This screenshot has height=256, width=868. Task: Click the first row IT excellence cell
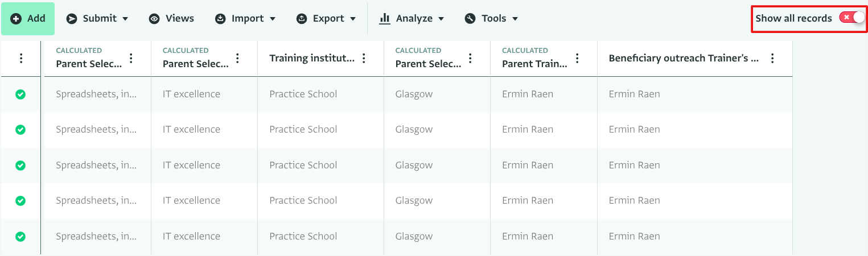191,94
